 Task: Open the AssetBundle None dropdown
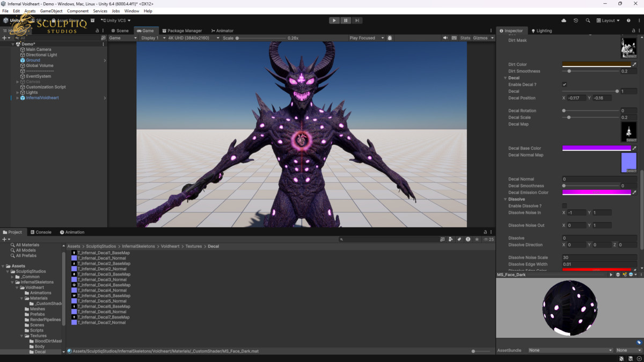tap(570, 350)
